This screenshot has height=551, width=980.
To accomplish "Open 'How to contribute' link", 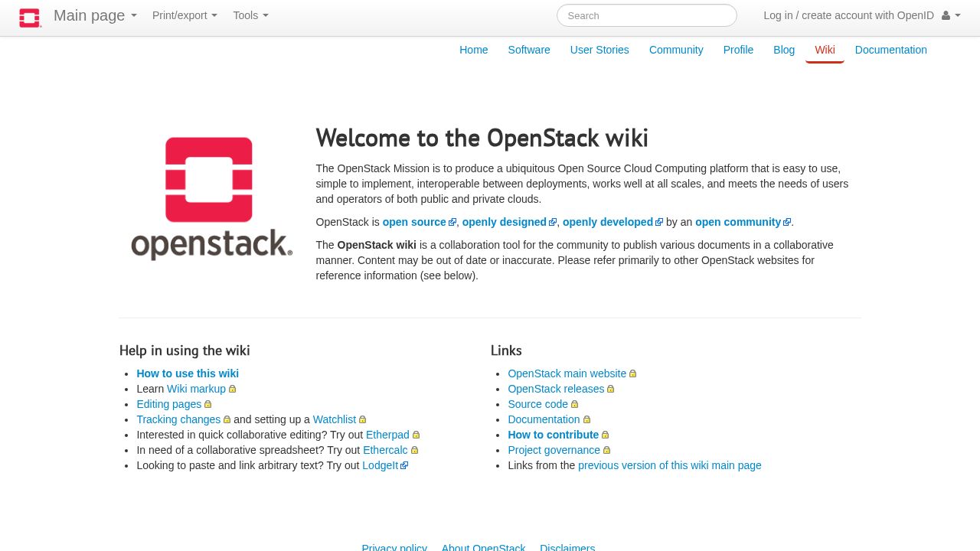I will (558, 435).
